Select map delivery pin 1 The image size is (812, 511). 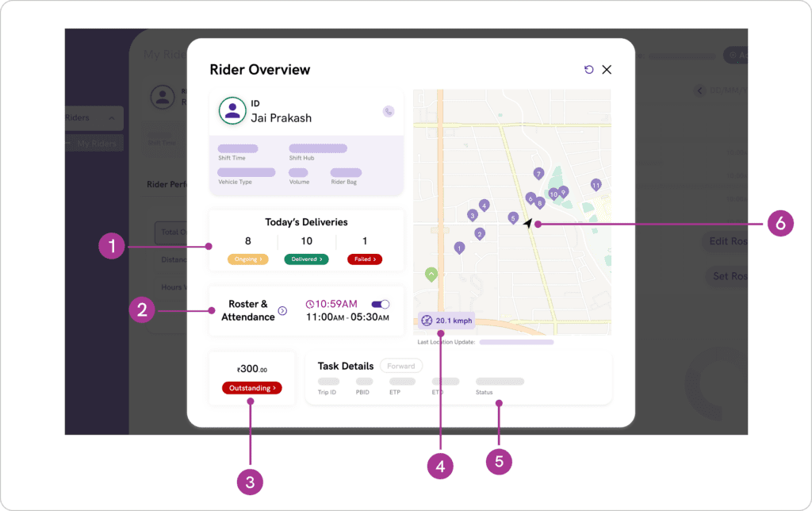pos(459,248)
